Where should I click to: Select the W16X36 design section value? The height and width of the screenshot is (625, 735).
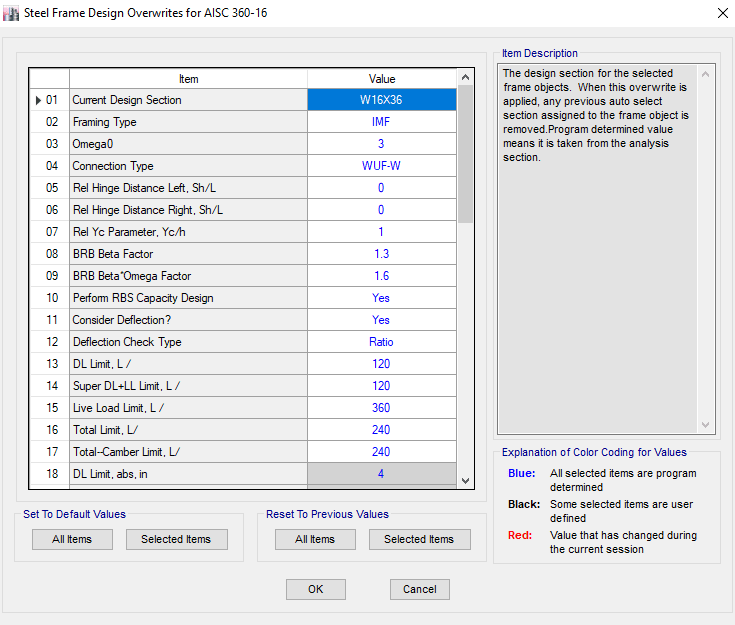[x=382, y=100]
